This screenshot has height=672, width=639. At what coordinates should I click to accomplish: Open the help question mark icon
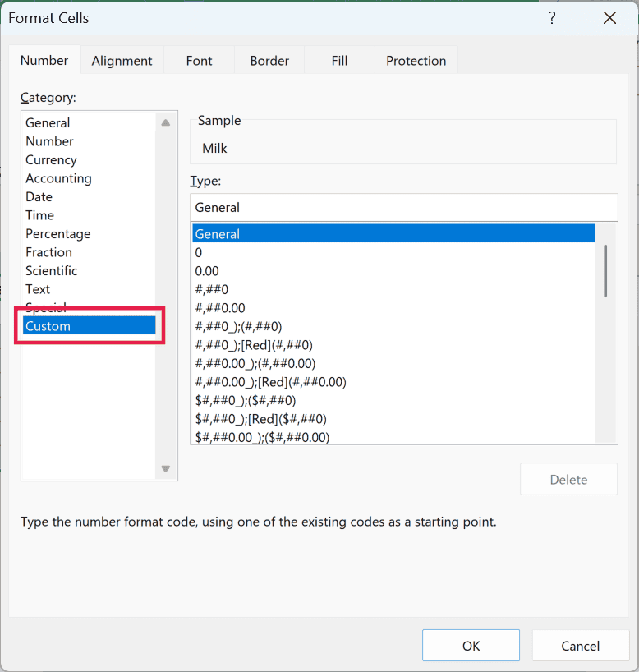(552, 18)
